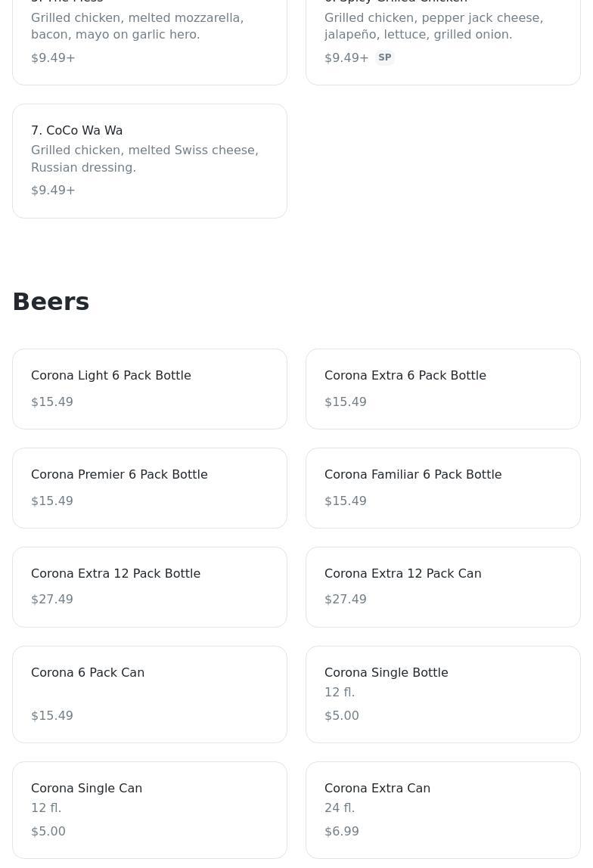Add Corona Extra 12 Pack Bottle
Screen dimensions: 593x868
[x=150, y=587]
